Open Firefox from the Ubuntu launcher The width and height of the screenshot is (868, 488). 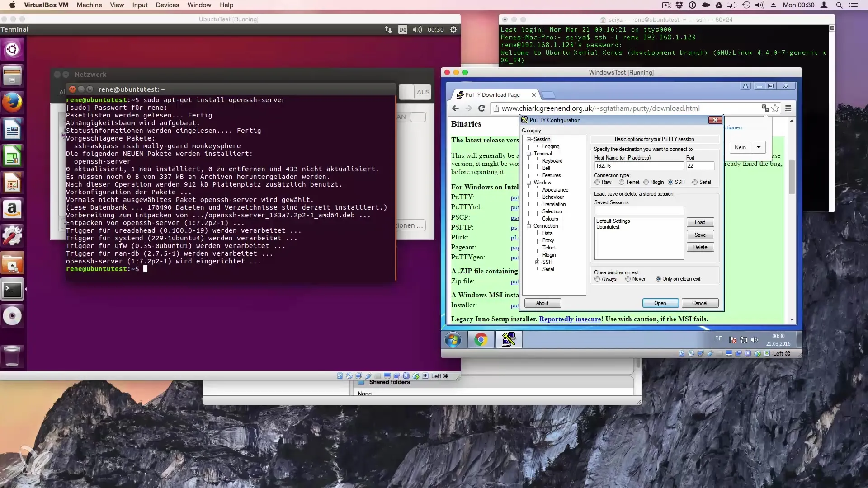point(12,103)
